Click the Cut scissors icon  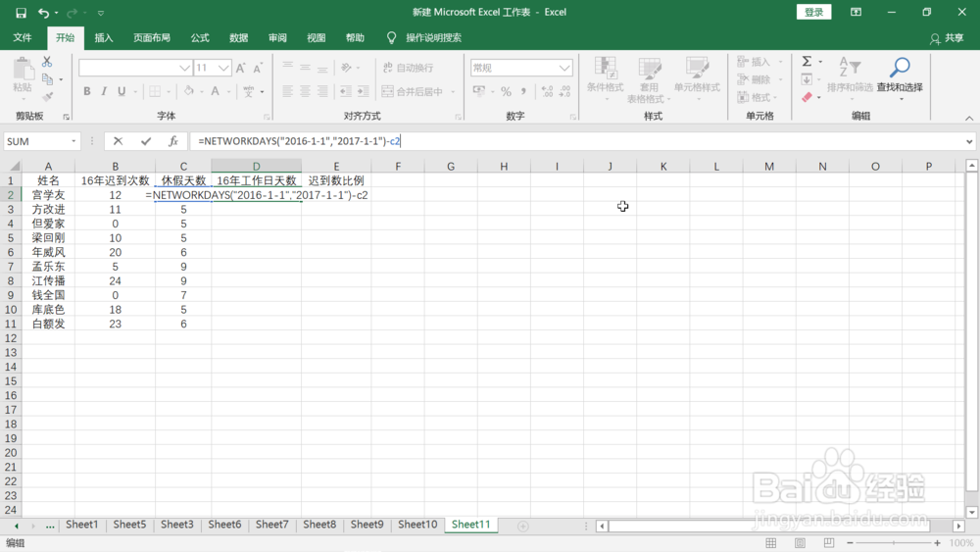pyautogui.click(x=47, y=61)
